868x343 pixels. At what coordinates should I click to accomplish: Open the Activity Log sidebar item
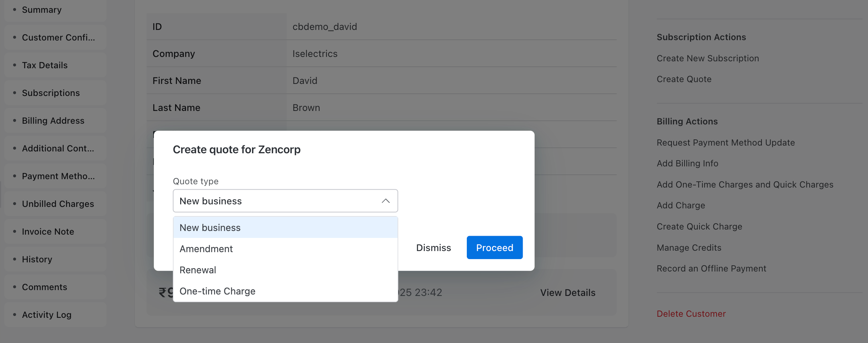pos(46,315)
